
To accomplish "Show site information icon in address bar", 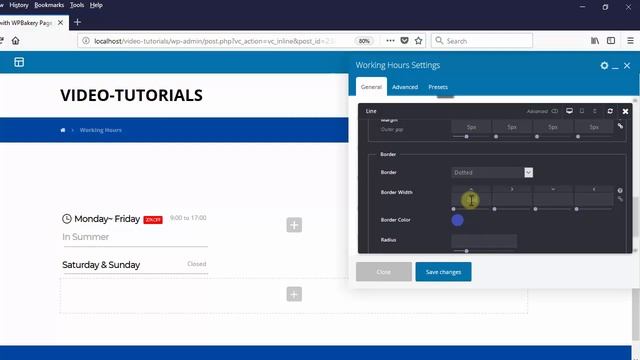I will point(86,41).
